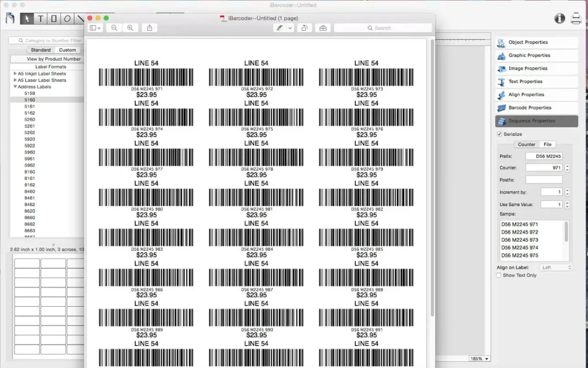The height and width of the screenshot is (368, 588).
Task: Switch to the File tab
Action: click(x=548, y=144)
